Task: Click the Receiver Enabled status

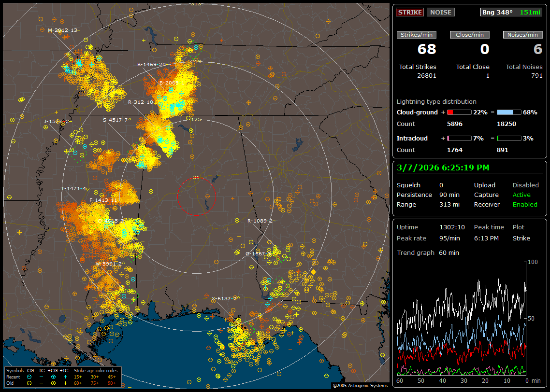Action: [x=524, y=204]
